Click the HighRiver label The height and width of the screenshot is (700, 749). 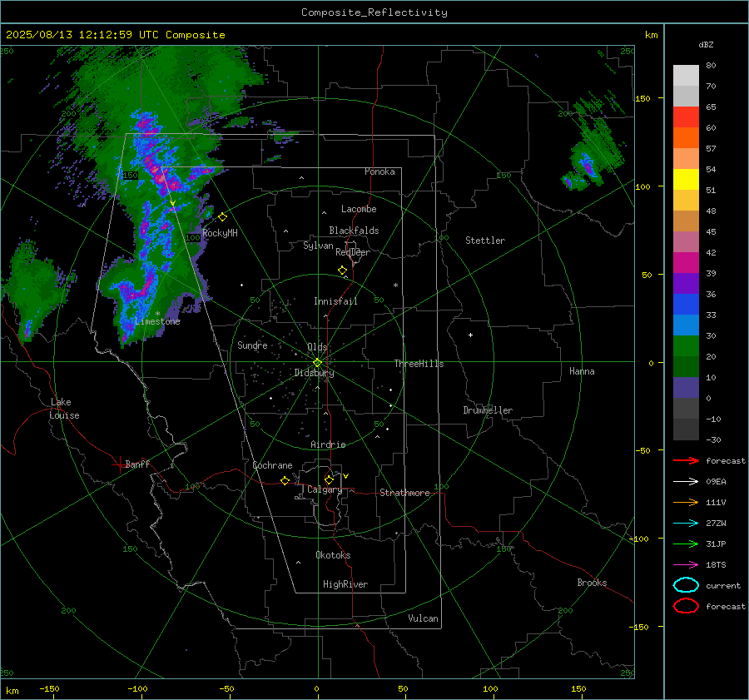click(345, 584)
